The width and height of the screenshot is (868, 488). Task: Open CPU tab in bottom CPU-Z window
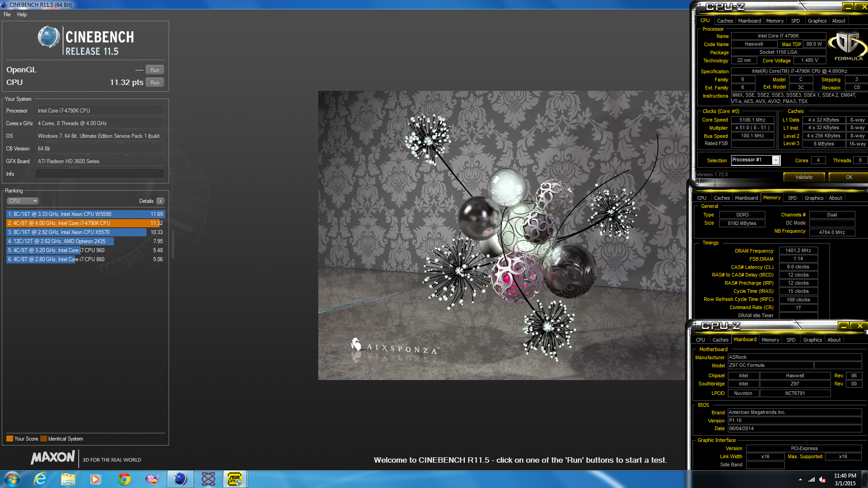(x=700, y=340)
